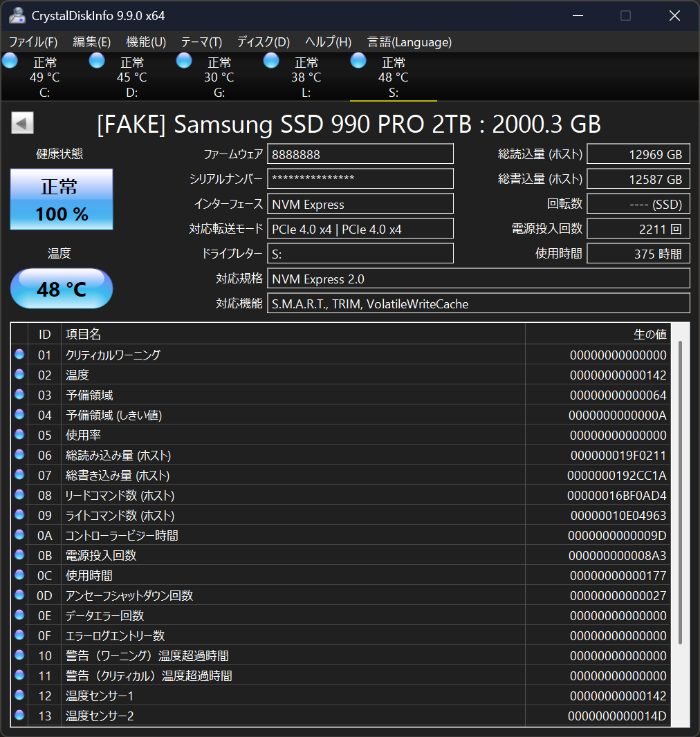Select drive G: at 30 °C

[x=219, y=77]
